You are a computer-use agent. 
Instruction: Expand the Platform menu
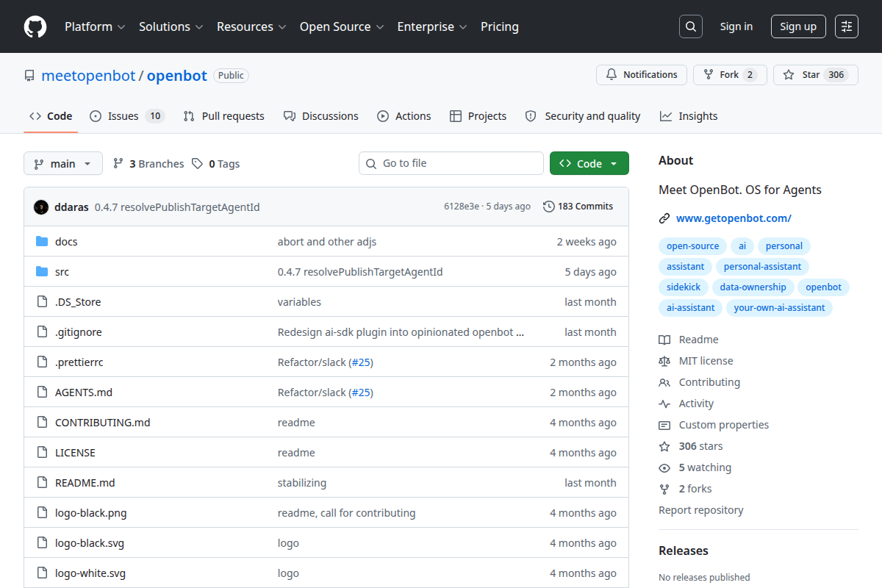point(95,26)
